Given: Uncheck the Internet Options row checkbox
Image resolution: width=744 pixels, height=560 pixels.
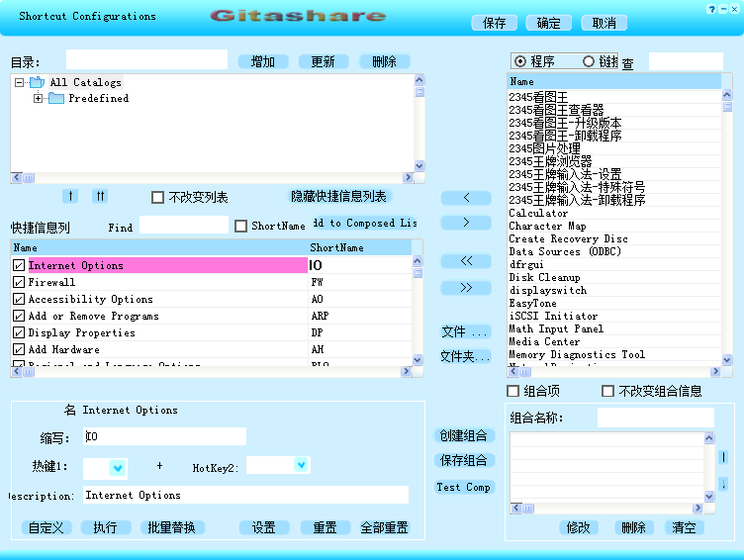Looking at the screenshot, I should (19, 265).
